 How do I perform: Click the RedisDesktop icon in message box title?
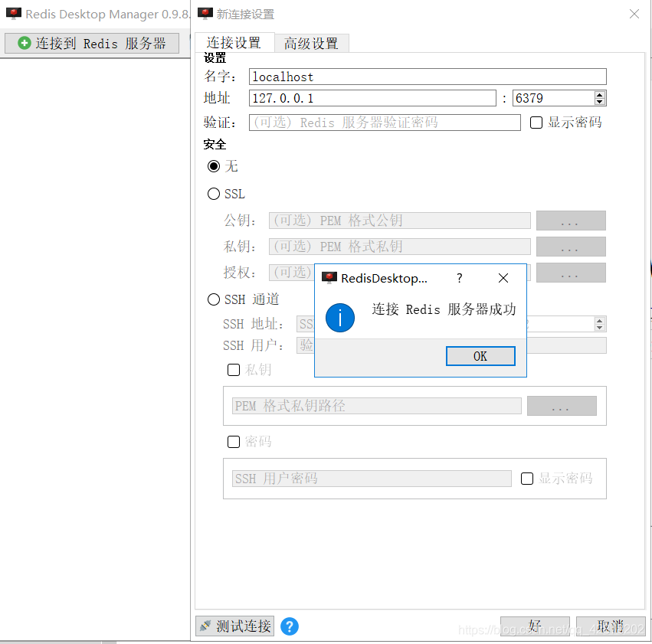329,278
